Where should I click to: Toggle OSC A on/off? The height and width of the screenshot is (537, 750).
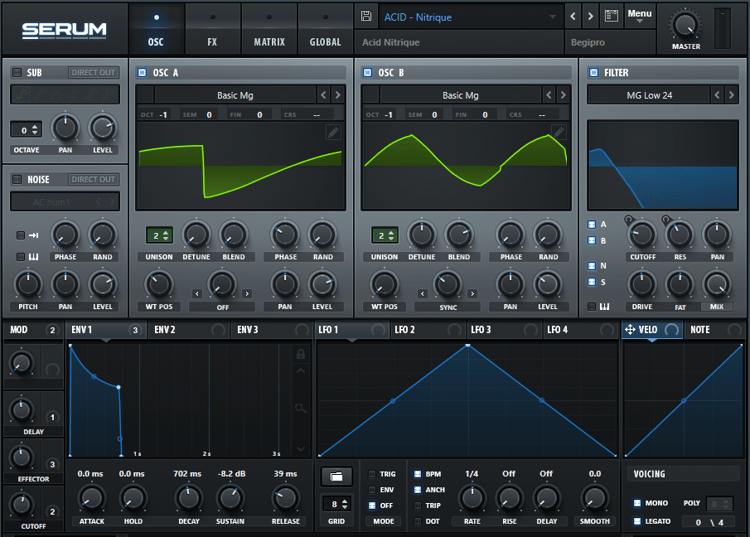142,72
